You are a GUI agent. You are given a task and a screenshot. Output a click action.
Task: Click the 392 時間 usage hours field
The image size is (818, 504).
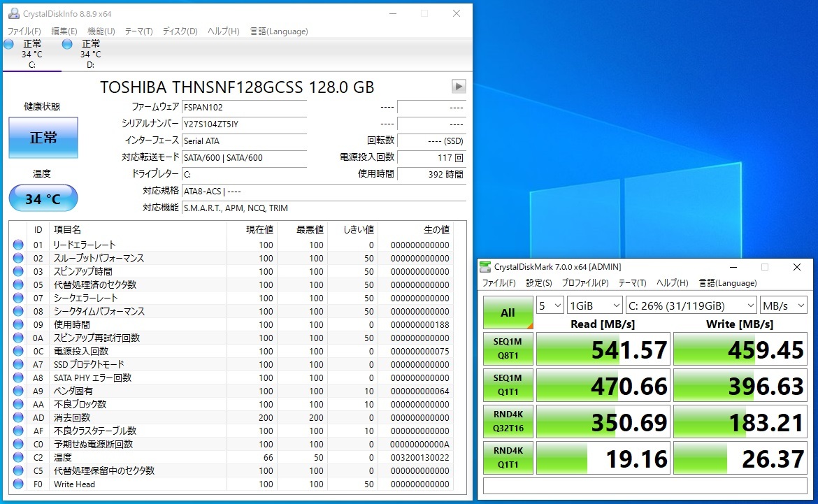[431, 174]
